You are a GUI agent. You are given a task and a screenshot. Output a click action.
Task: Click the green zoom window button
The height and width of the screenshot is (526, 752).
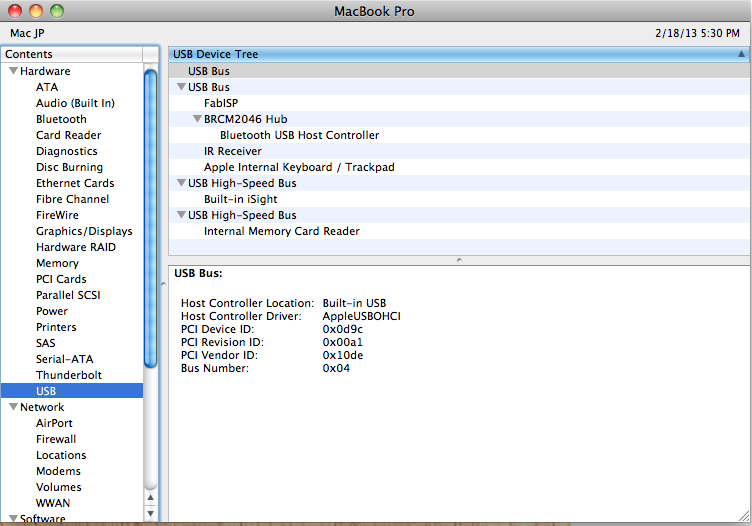point(57,11)
